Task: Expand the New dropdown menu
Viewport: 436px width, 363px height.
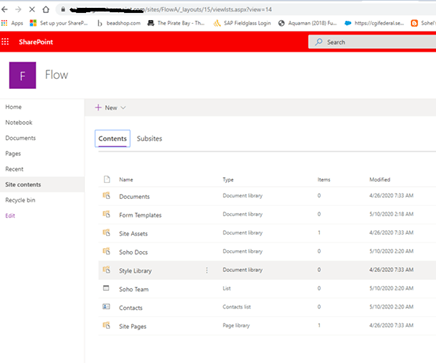Action: click(x=110, y=108)
